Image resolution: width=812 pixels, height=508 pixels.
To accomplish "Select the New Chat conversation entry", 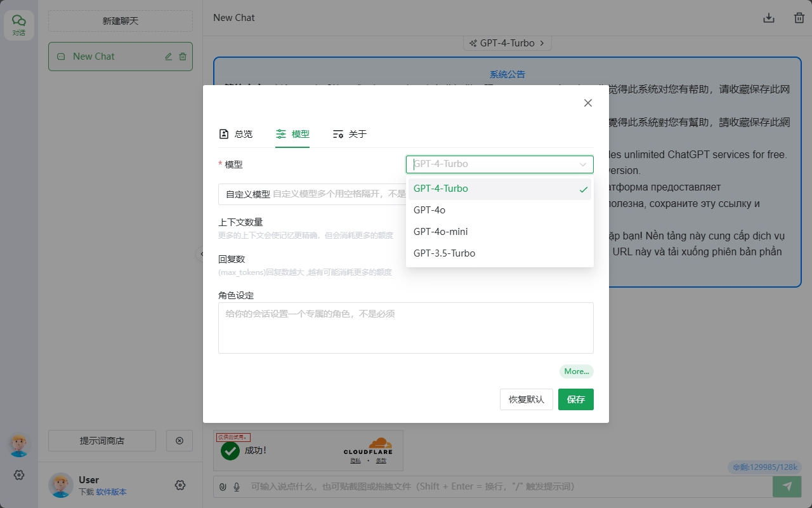I will click(121, 57).
